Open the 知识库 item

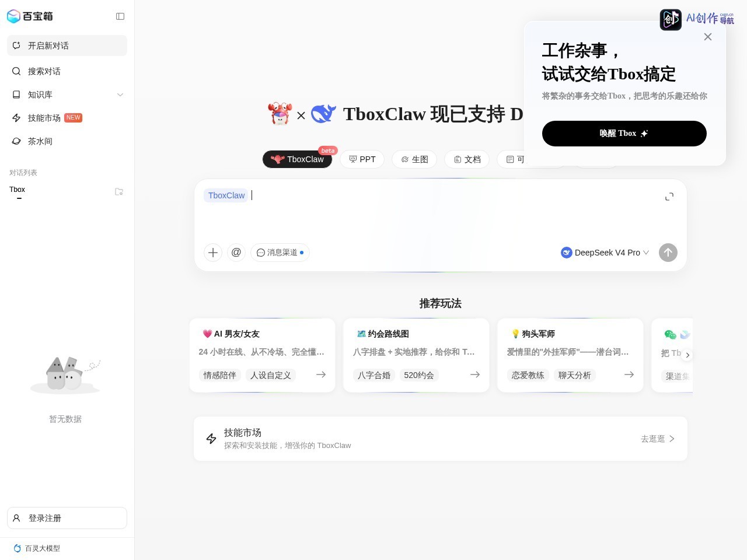(x=40, y=94)
